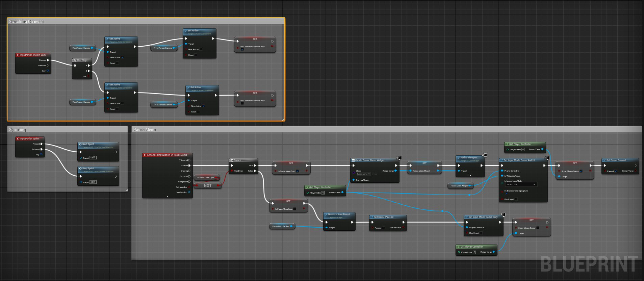This screenshot has width=644, height=281.
Task: Toggle the Hide Cursor During Capture checkbox
Action: 507,194
